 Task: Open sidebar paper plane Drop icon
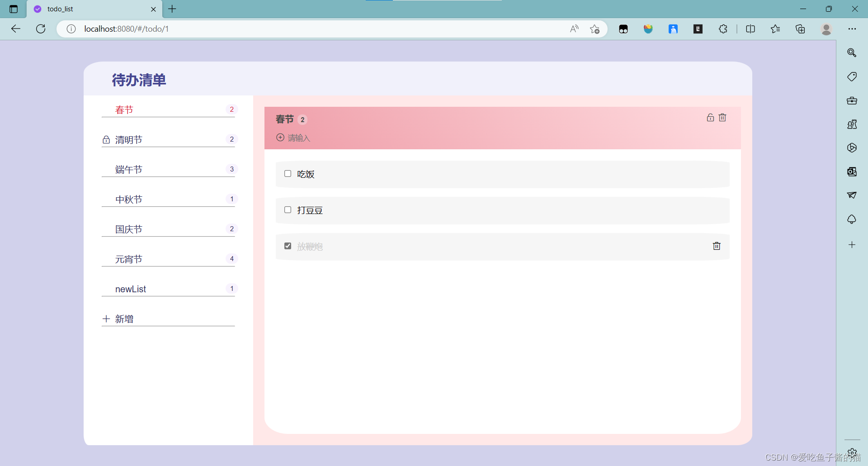coord(852,195)
